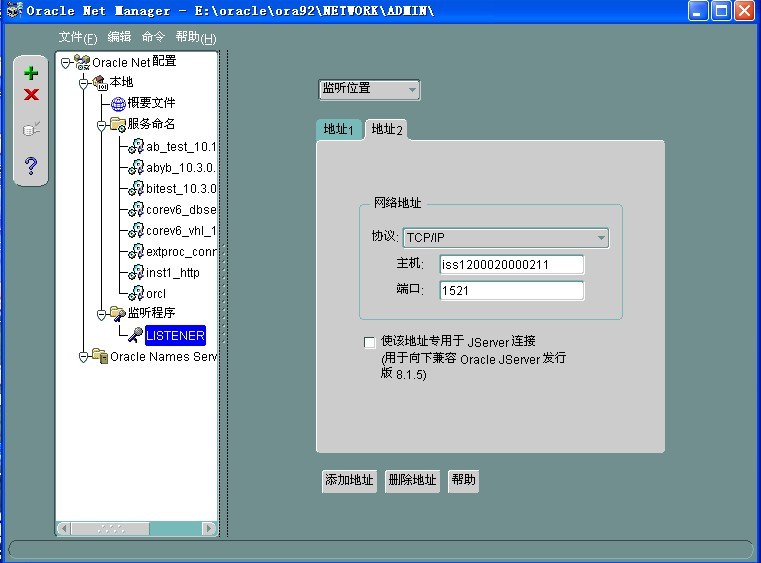This screenshot has width=761, height=563.
Task: Open the 命令 menu
Action: tap(153, 37)
